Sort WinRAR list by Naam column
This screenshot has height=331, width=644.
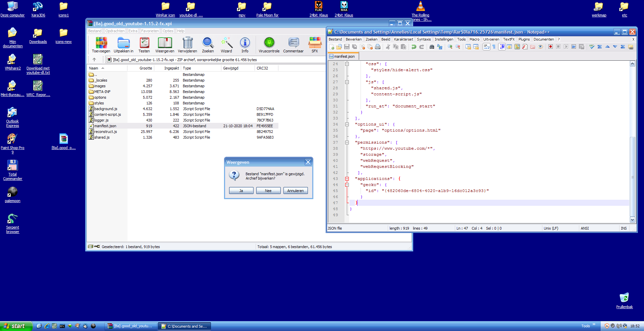tap(107, 68)
